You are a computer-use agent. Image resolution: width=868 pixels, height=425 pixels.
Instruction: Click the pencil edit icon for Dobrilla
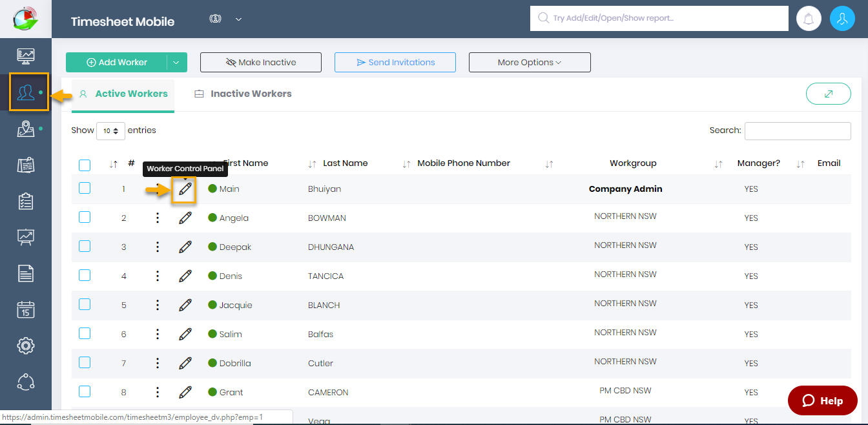(185, 363)
